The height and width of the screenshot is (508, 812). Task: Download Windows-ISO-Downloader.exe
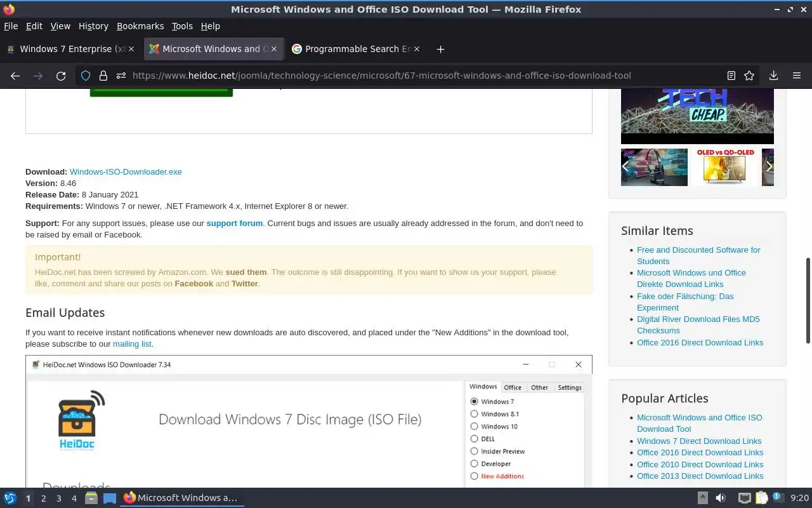[x=126, y=172]
